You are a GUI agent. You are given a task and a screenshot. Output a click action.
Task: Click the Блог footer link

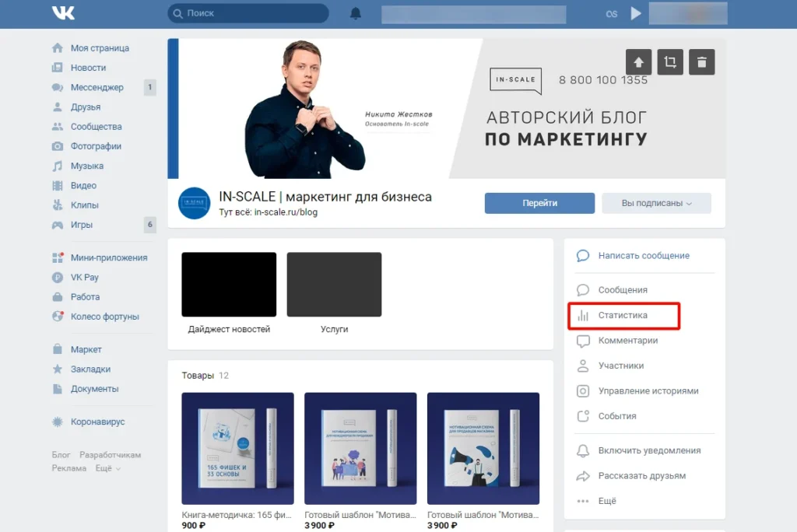(61, 455)
